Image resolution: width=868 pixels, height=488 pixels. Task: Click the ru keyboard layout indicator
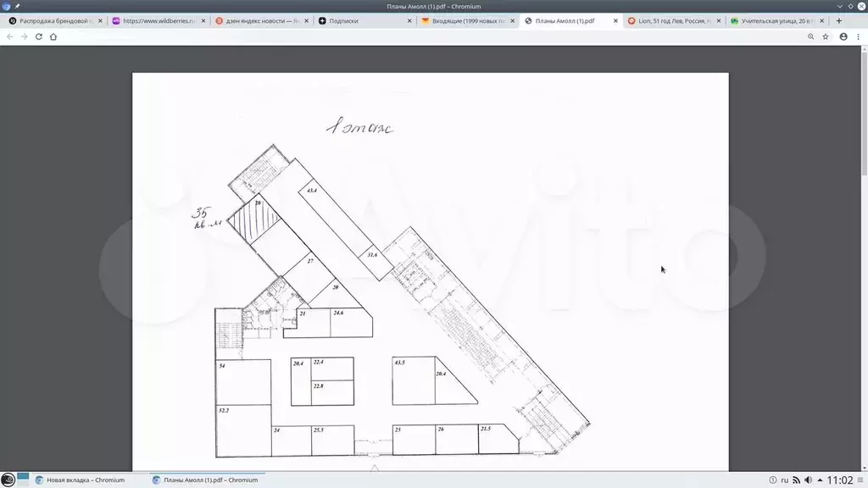784,480
